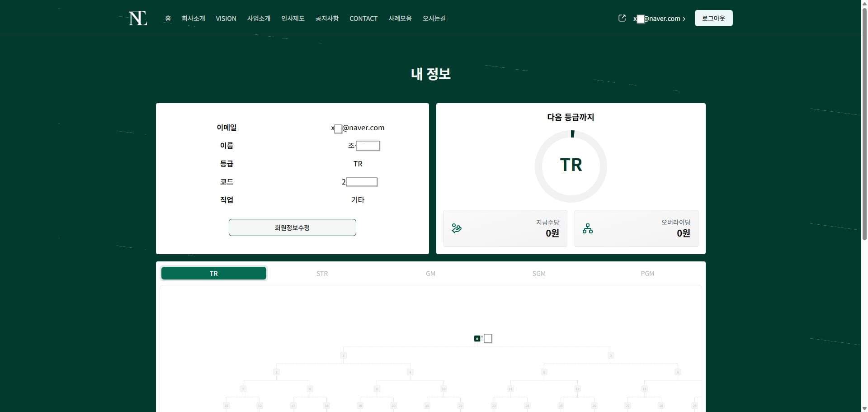Image resolution: width=868 pixels, height=412 pixels.
Task: Click the 지급수당 hand payout icon
Action: [x=456, y=228]
